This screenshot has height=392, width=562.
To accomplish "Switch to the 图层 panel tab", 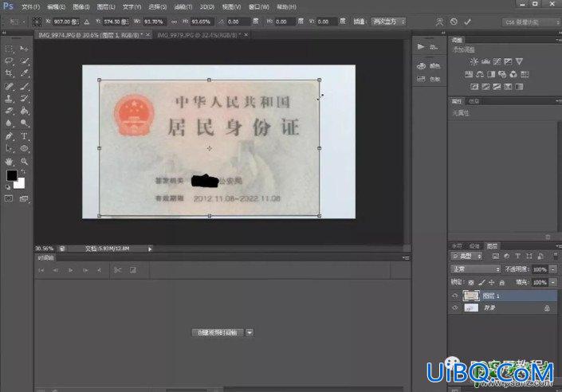I will (x=492, y=246).
